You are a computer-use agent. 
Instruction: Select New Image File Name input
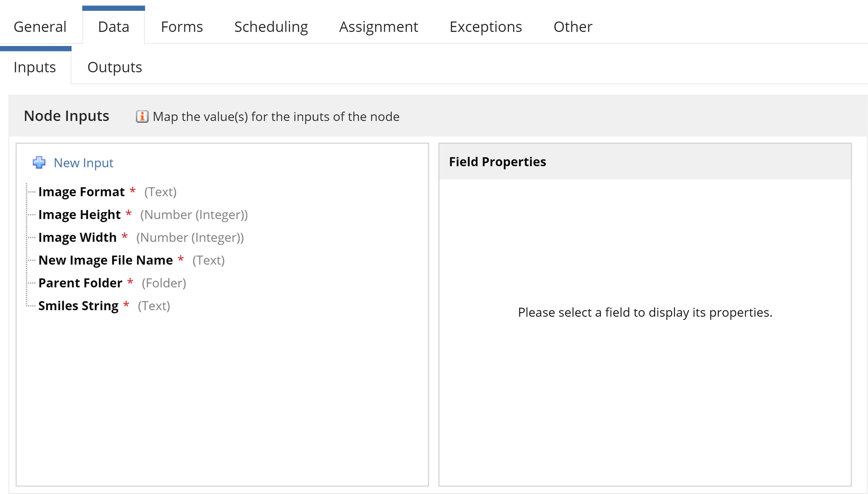[132, 260]
